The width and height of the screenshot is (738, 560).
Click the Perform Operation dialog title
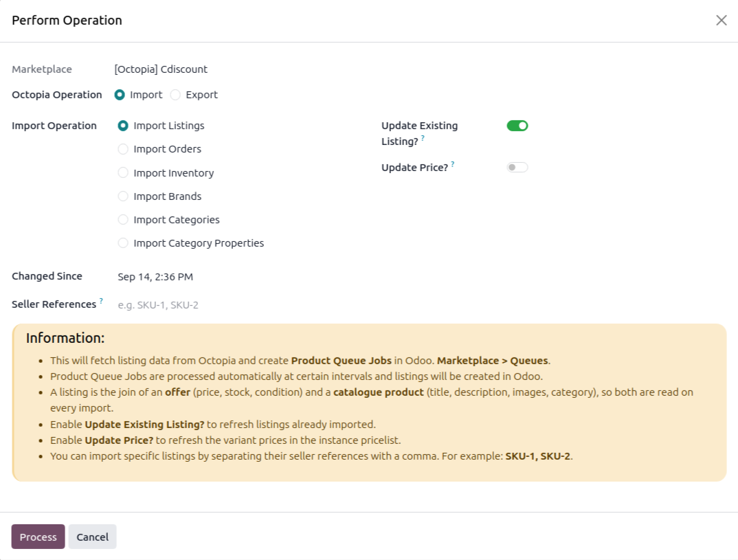tap(67, 20)
